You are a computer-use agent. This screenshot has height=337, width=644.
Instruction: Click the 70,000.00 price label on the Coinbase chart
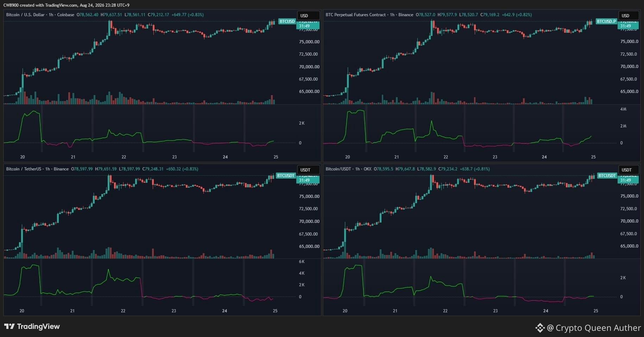click(309, 67)
